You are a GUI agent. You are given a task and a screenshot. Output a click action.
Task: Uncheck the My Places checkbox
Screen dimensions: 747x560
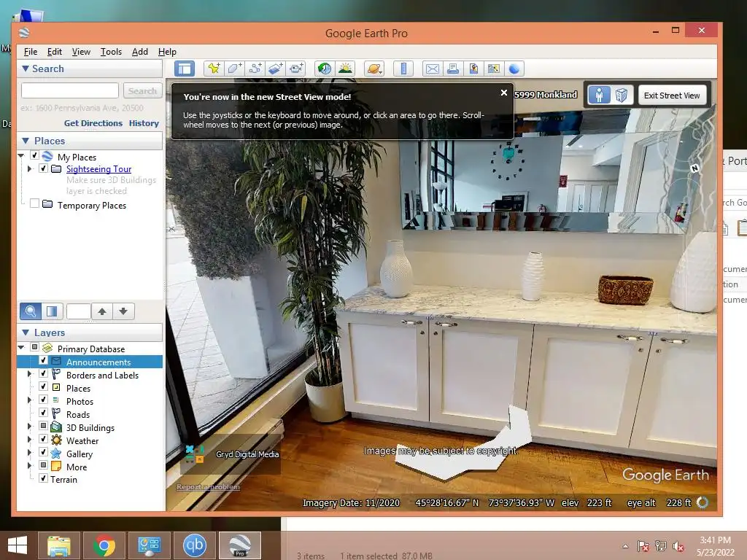34,155
